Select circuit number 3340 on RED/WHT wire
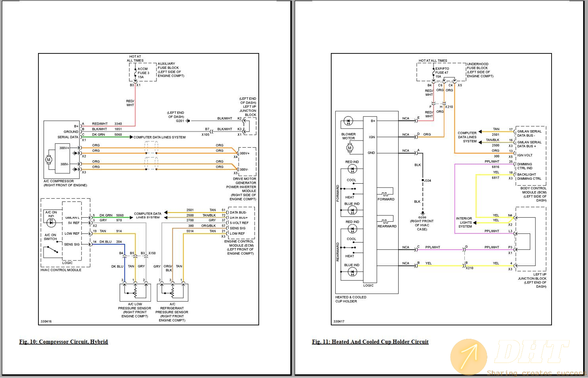Image resolution: width=588 pixels, height=378 pixels. pos(118,124)
